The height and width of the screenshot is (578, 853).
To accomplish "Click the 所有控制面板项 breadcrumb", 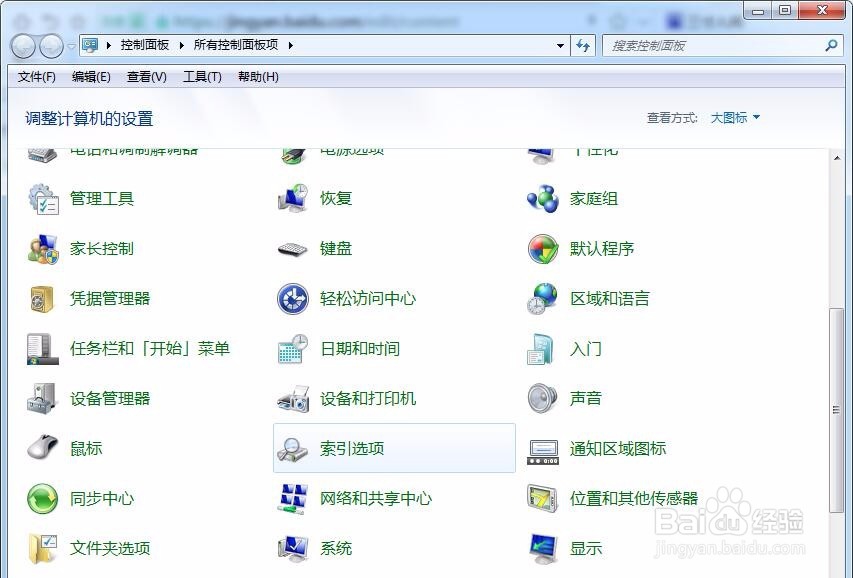I will tap(236, 45).
